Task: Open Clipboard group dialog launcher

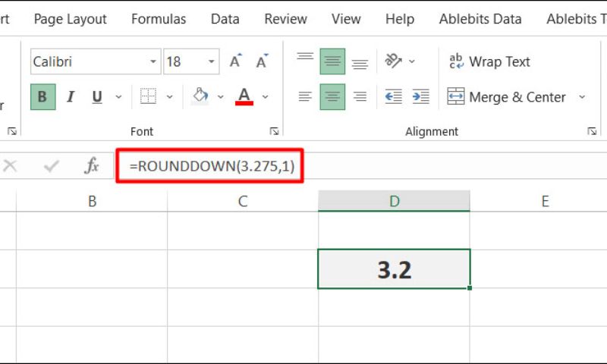Action: [12, 131]
